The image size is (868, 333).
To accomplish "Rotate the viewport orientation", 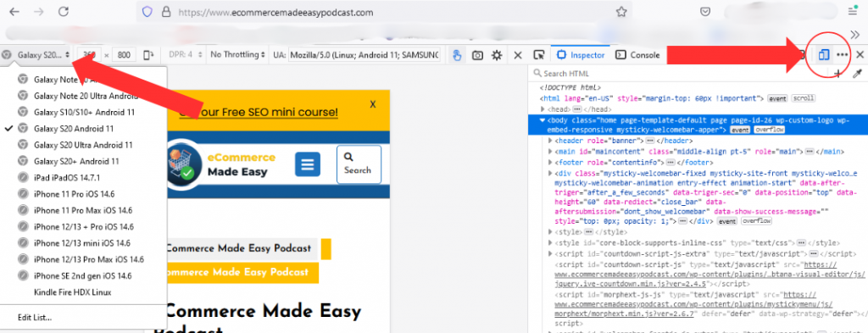I will (x=147, y=55).
